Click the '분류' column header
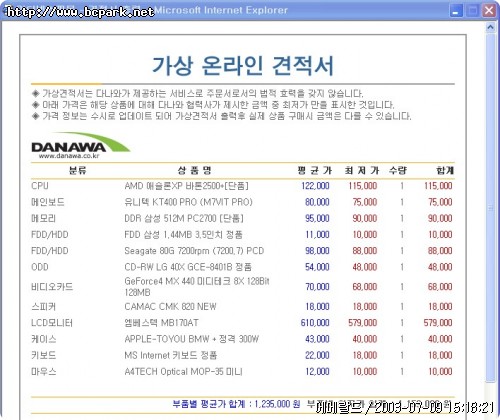 click(77, 171)
